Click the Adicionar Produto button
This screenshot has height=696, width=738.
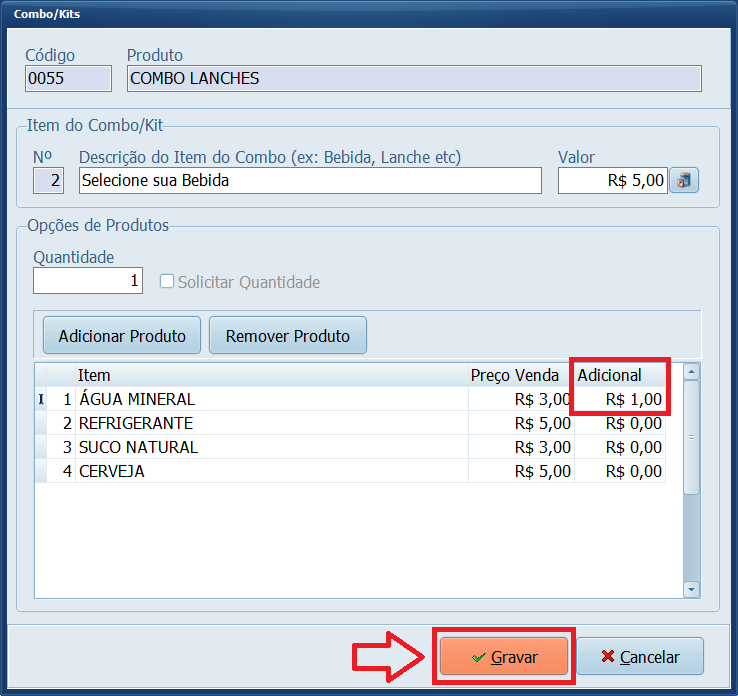[122, 336]
